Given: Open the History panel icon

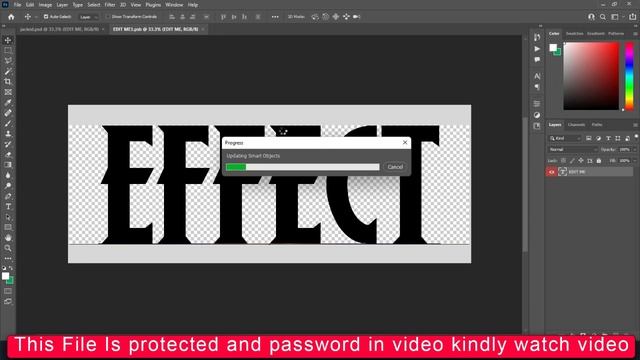Looking at the screenshot, I should click(537, 37).
